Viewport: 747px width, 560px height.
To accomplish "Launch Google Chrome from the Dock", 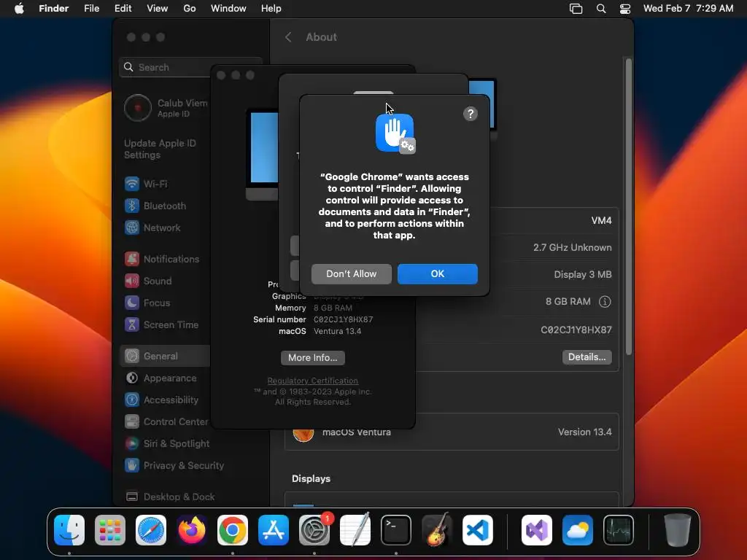I will [233, 530].
